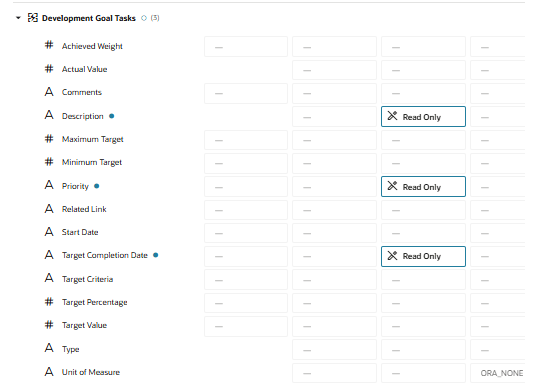The image size is (537, 387).
Task: Click the no-edit pencil icon in Description row
Action: click(392, 116)
